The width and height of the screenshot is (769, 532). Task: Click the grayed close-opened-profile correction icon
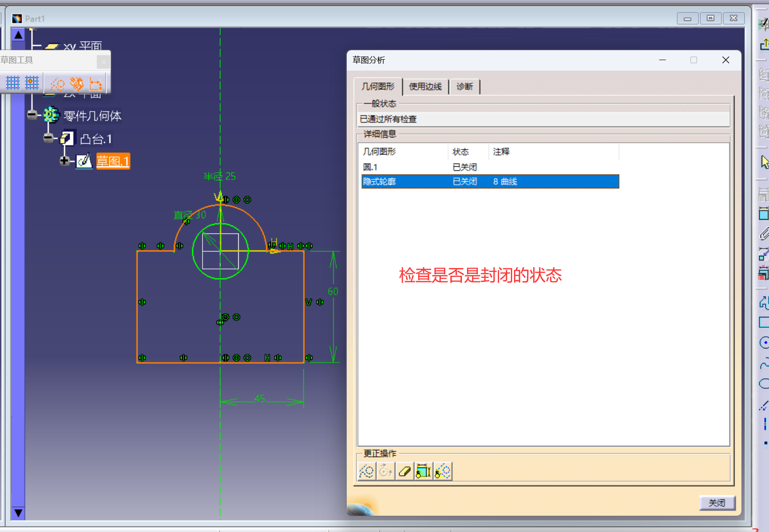[386, 471]
